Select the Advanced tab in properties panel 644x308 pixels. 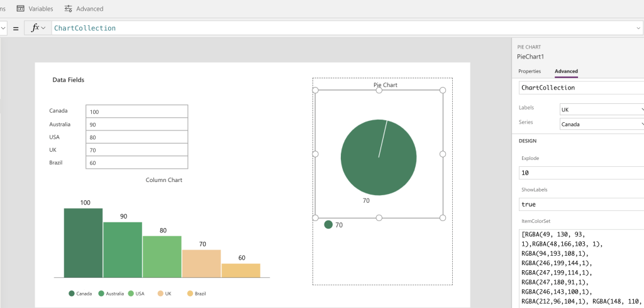click(x=566, y=71)
